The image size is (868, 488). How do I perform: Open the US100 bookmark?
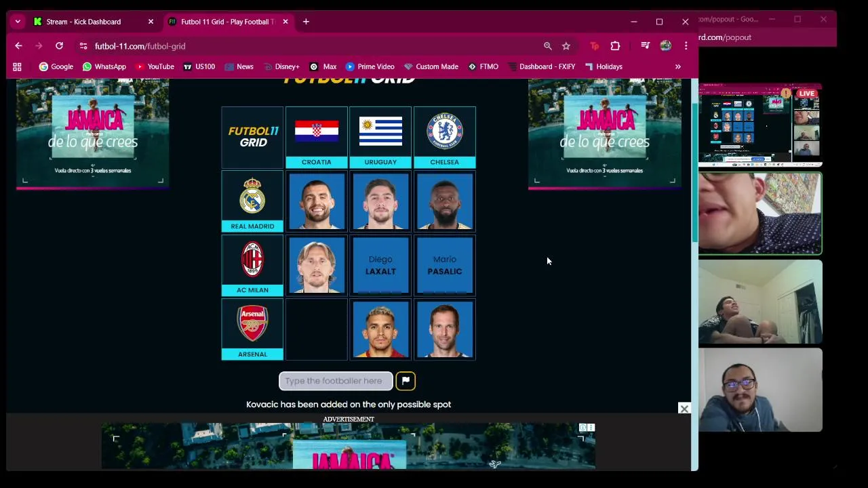pos(199,66)
